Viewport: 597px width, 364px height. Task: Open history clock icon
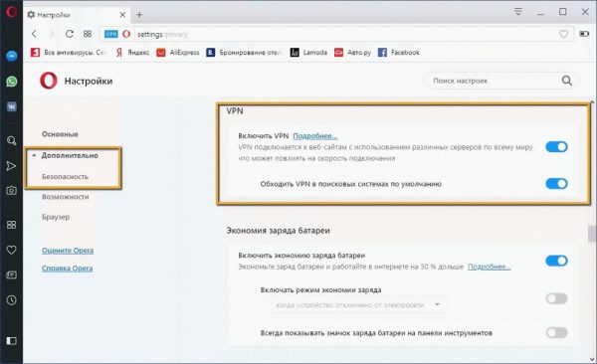click(x=11, y=300)
